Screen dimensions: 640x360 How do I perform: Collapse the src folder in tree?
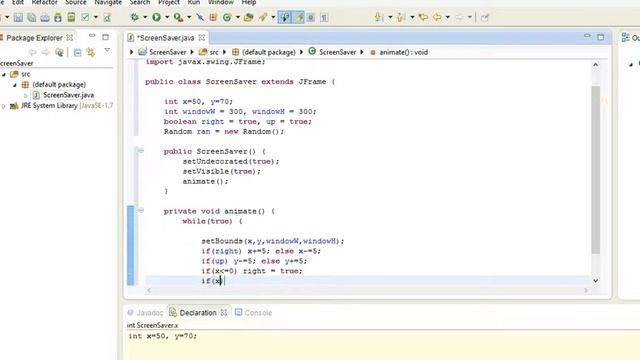coord(4,74)
